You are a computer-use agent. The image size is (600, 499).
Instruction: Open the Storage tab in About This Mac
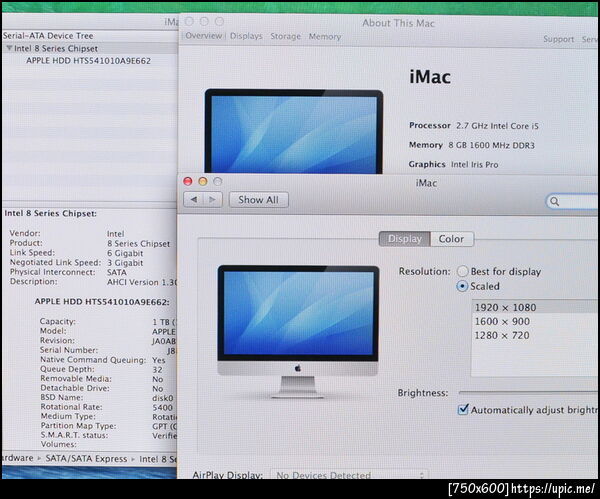(285, 36)
